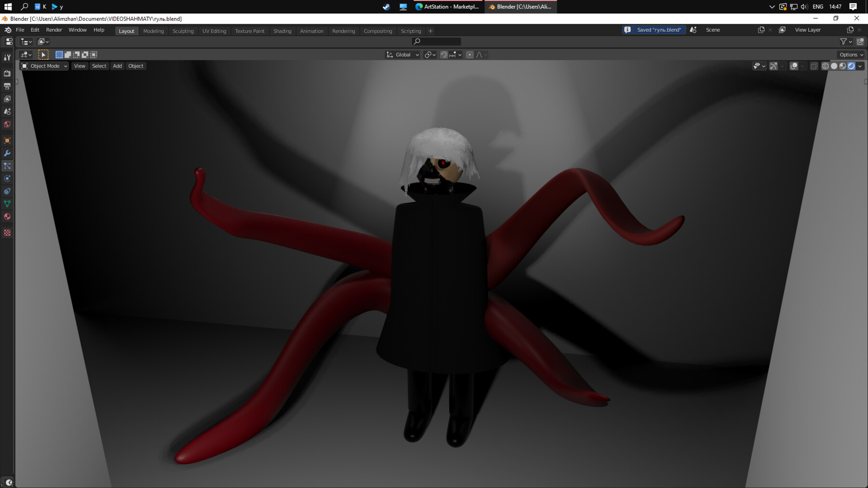The height and width of the screenshot is (488, 868).
Task: Open the snapping options dropdown
Action: coord(456,54)
